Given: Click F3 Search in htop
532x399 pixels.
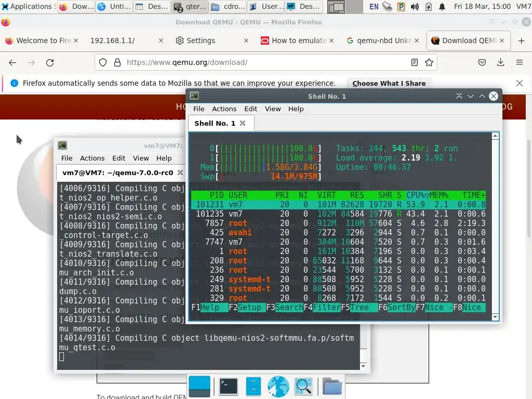Looking at the screenshot, I should pos(285,308).
